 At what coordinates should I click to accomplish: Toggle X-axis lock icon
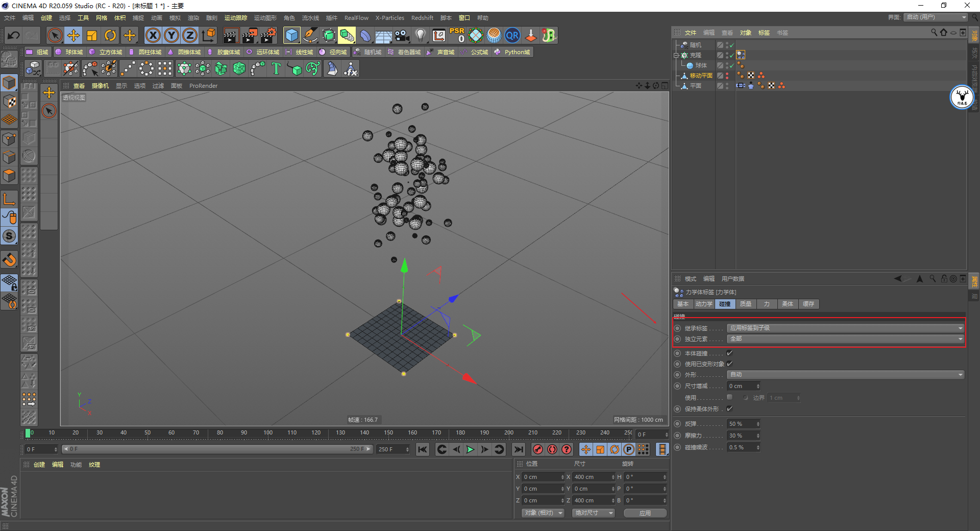pyautogui.click(x=153, y=35)
